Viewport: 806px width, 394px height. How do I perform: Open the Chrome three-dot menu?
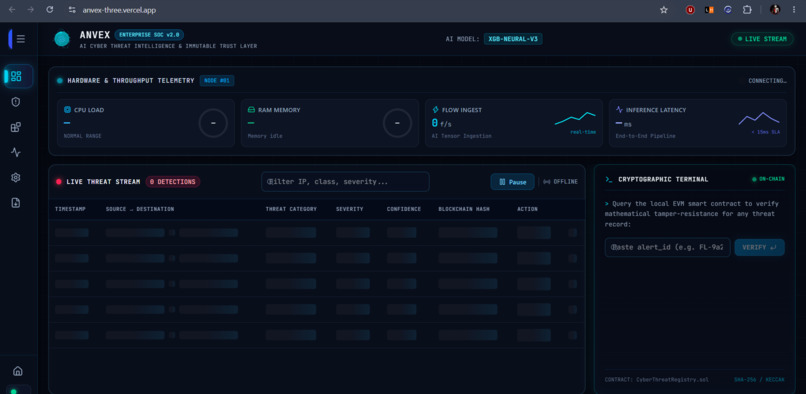click(794, 10)
